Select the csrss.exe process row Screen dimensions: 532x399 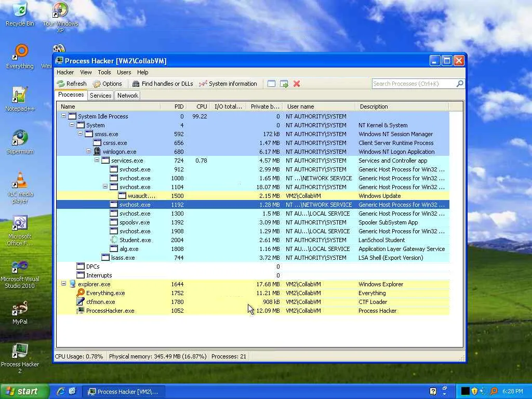pyautogui.click(x=253, y=143)
